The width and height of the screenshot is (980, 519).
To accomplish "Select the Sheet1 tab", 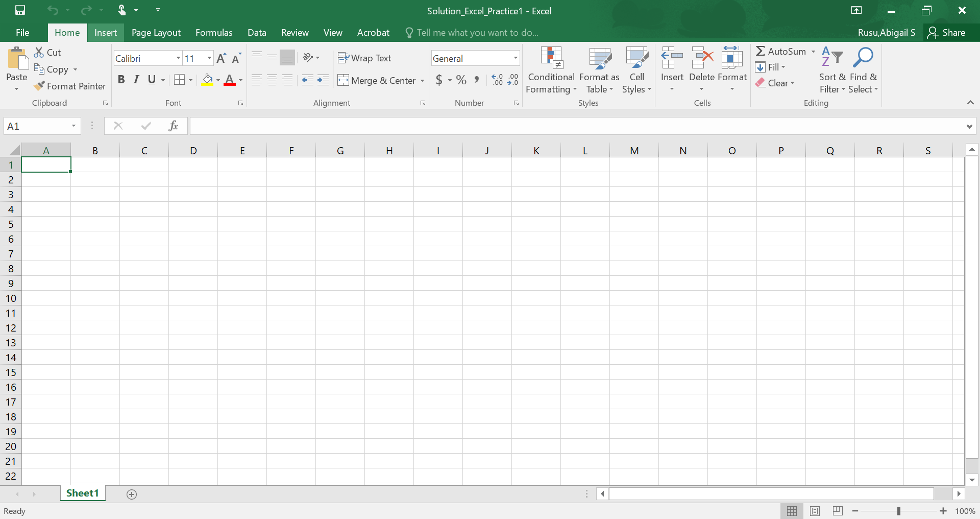I will pyautogui.click(x=82, y=493).
